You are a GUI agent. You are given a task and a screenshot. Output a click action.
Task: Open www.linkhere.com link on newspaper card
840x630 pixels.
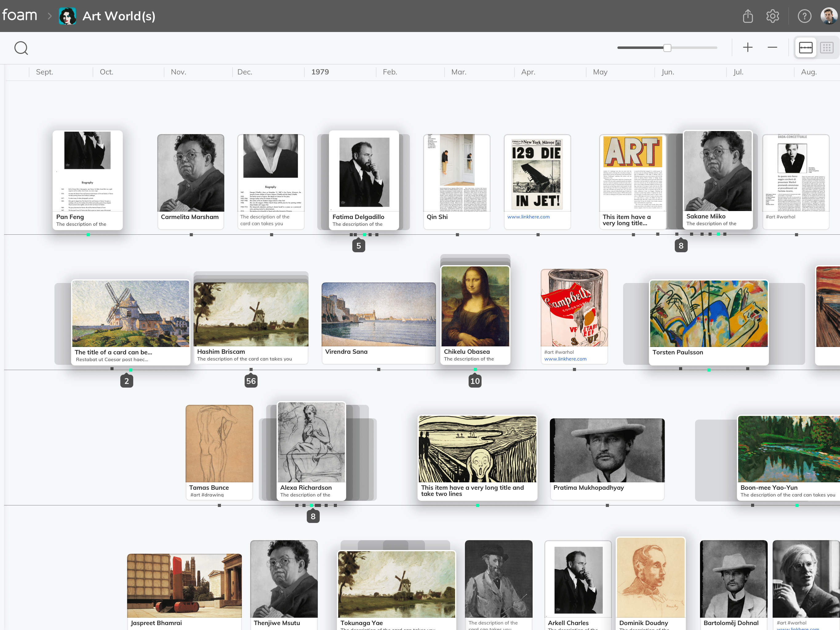[528, 217]
